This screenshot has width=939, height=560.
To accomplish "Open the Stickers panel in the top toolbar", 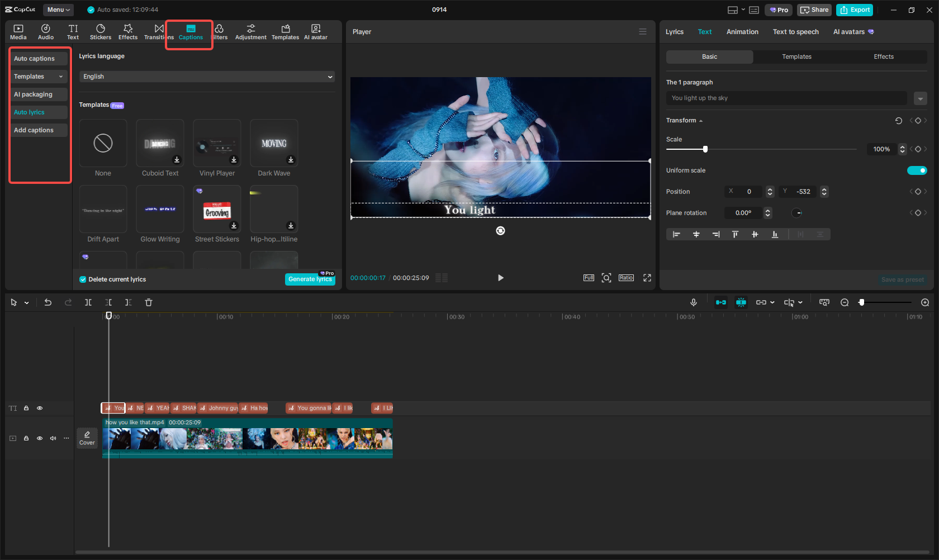I will tap(101, 31).
